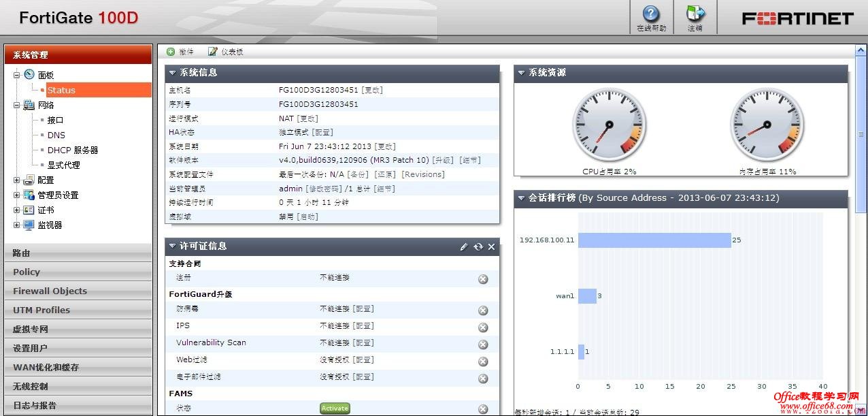The width and height of the screenshot is (868, 416).
Task: Collapse the 会话排行榜 widget triangle
Action: 522,198
